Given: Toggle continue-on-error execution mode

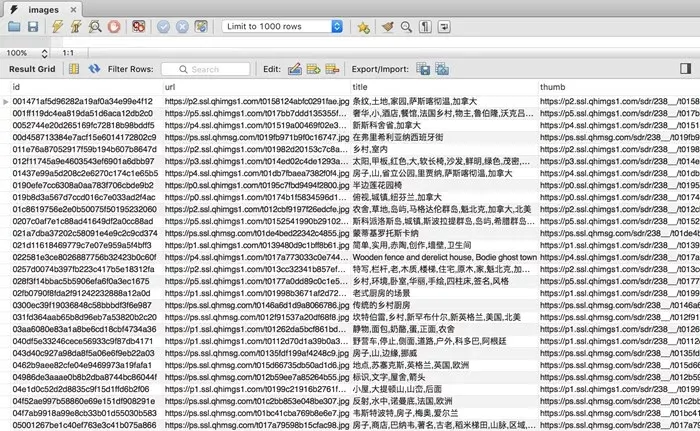Looking at the screenshot, I should (139, 27).
